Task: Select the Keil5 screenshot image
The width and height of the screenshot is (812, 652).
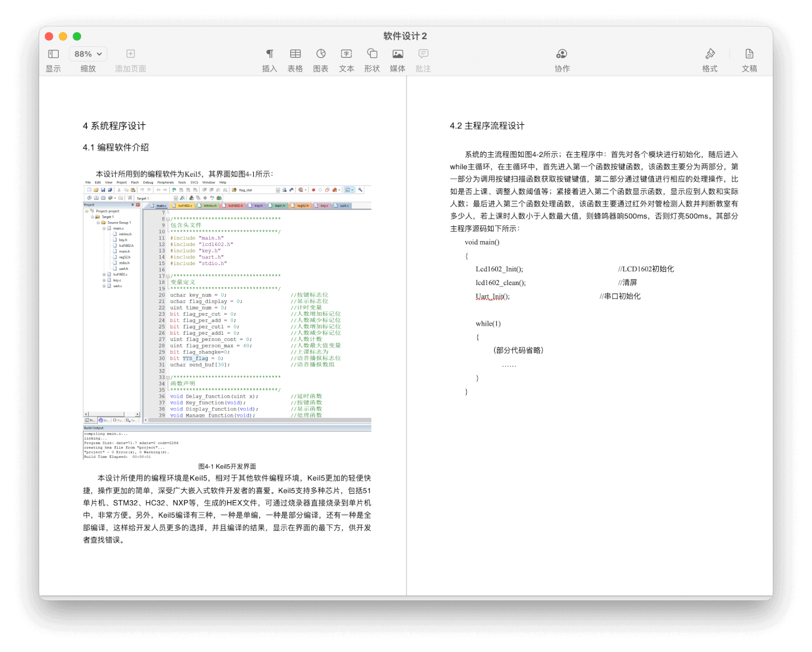Action: [x=227, y=320]
